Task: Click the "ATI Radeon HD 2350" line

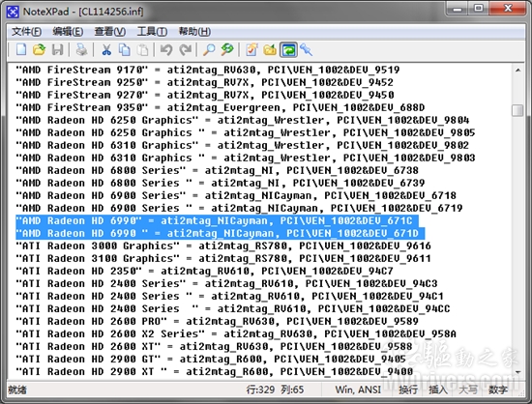Action: click(x=204, y=271)
